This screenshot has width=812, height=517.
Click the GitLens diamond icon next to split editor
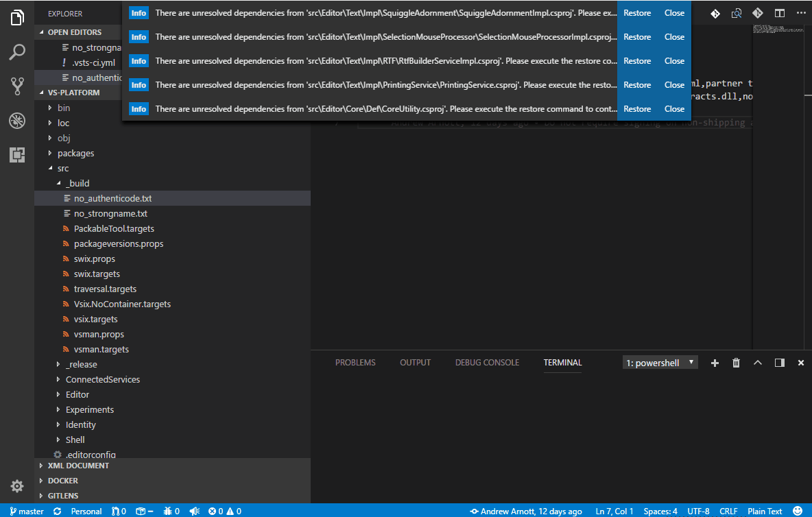point(758,13)
